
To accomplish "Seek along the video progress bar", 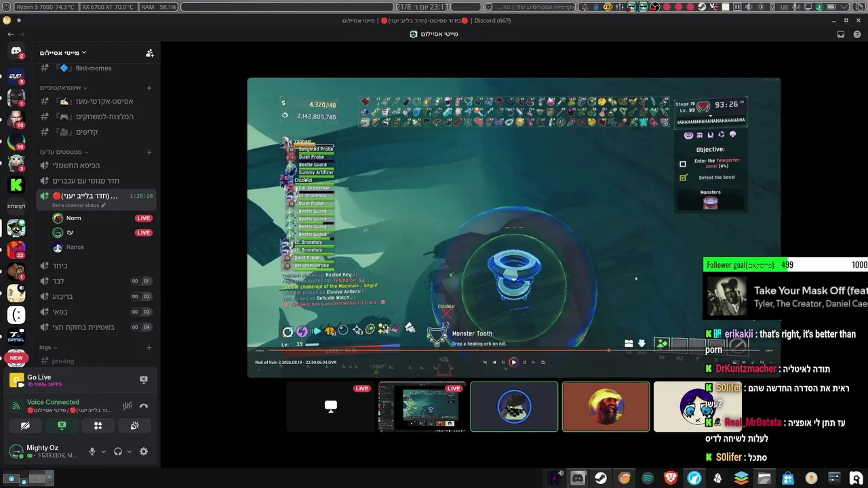I will [513, 350].
